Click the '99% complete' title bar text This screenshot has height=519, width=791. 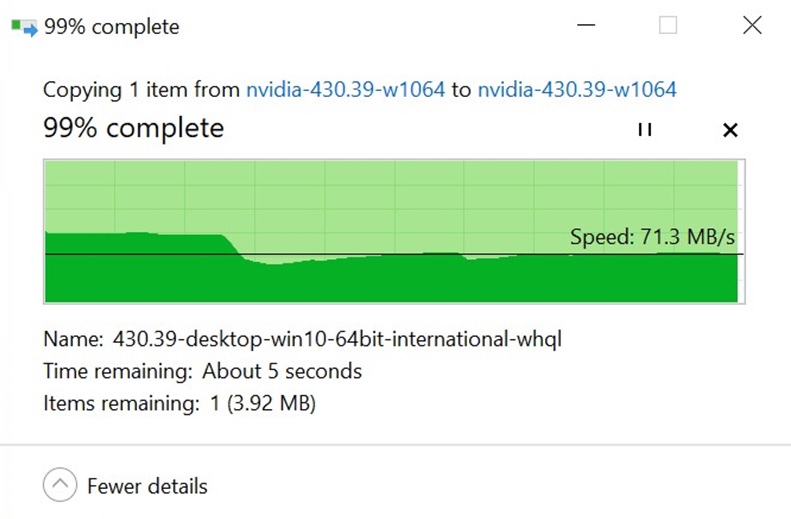[x=111, y=27]
